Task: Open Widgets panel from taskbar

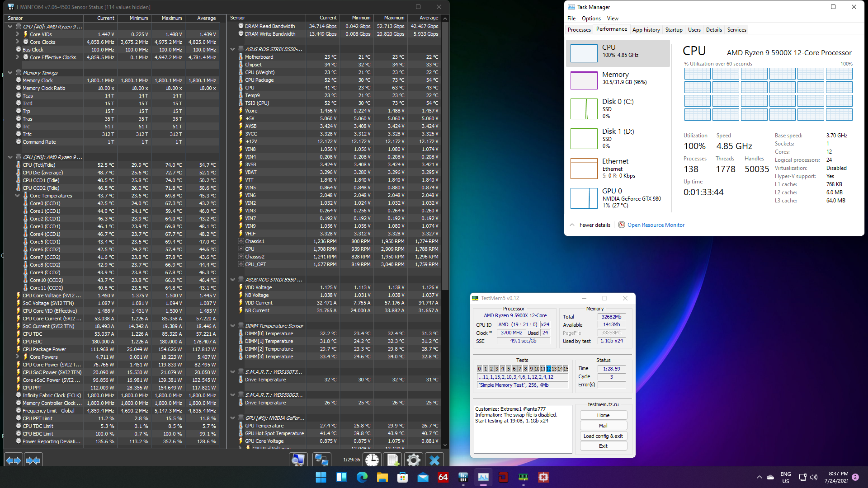Action: (x=341, y=477)
